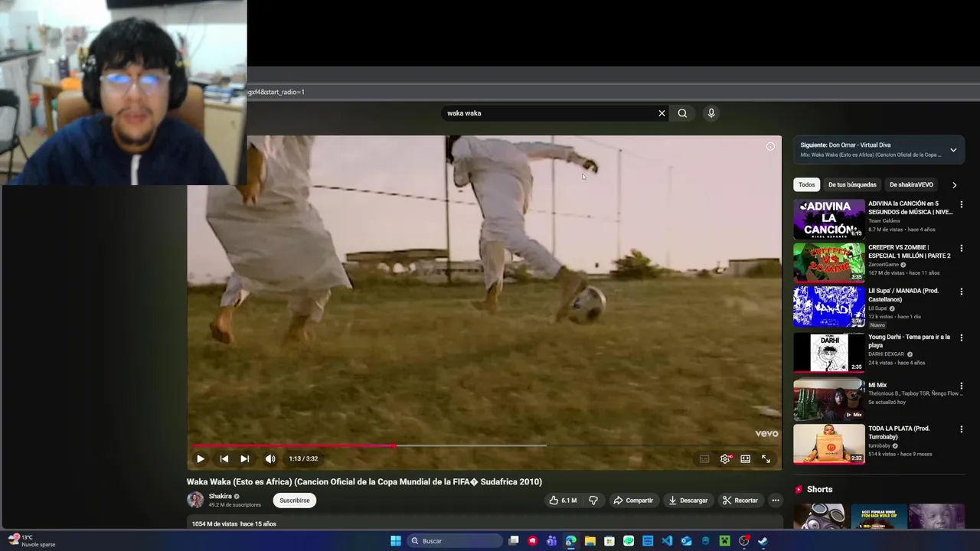Image resolution: width=980 pixels, height=551 pixels.
Task: Open Shakira channel avatar
Action: tap(195, 500)
